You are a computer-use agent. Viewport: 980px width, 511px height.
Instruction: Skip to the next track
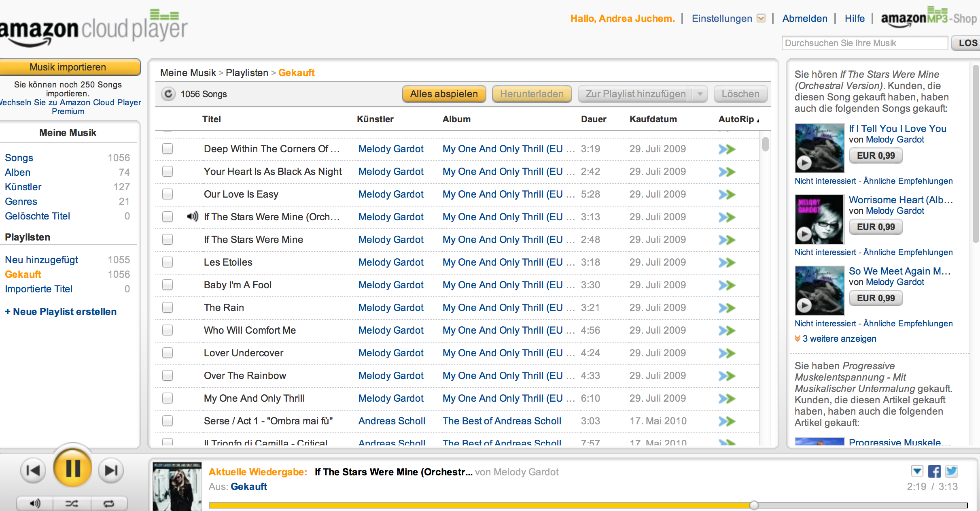coord(111,471)
